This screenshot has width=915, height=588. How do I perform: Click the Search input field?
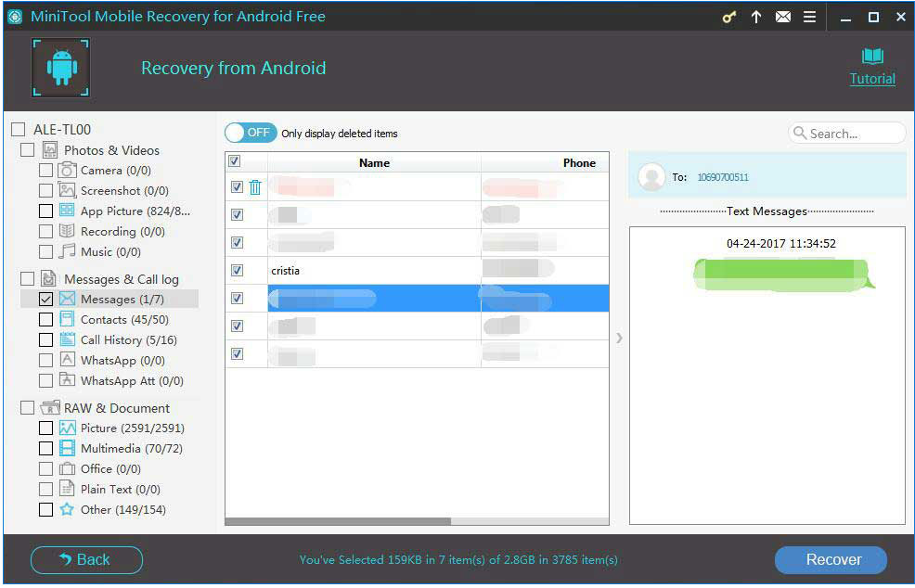coord(854,134)
